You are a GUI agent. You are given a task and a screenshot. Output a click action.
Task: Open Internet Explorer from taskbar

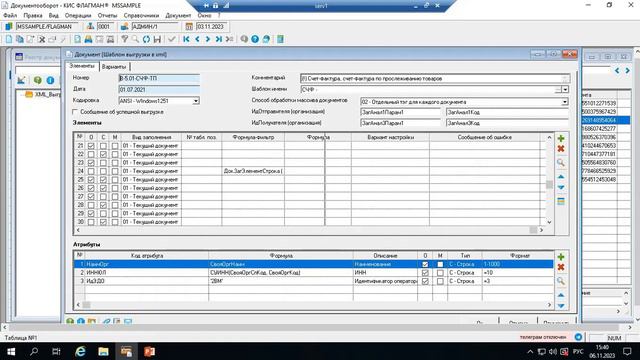pyautogui.click(x=80, y=351)
